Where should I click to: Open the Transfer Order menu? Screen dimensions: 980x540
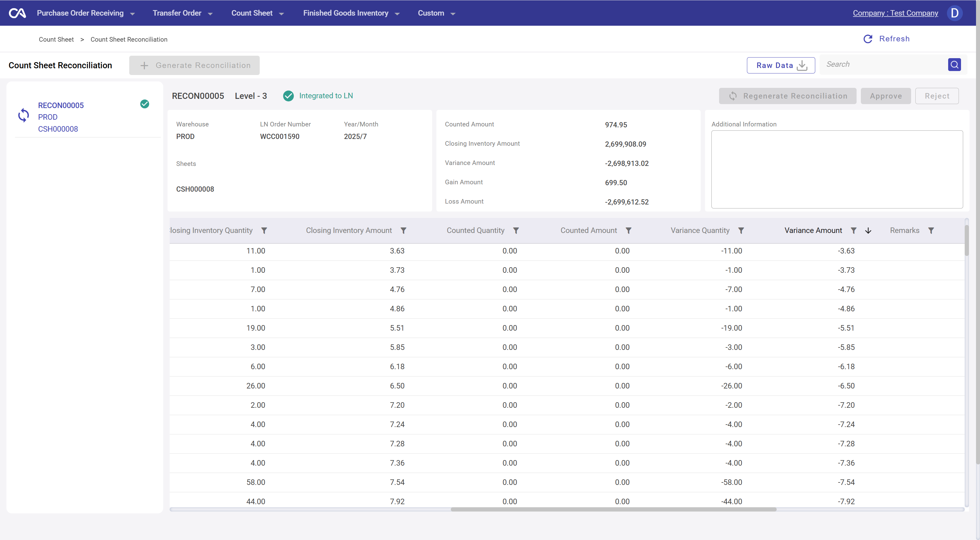click(x=177, y=13)
